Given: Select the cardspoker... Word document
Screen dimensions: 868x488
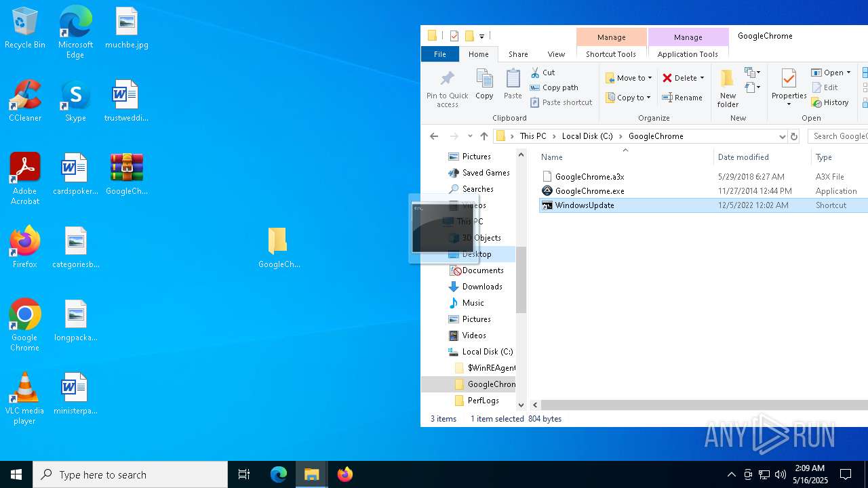Looking at the screenshot, I should tap(75, 174).
